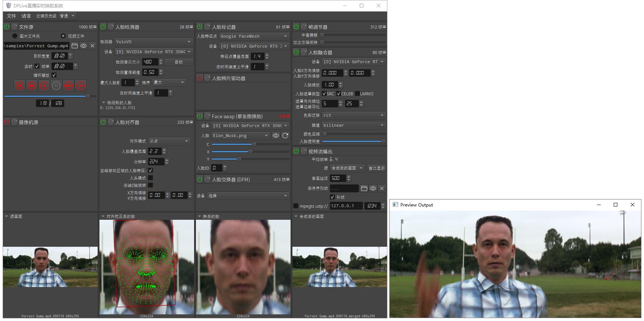Screen dimensions: 644x321
Task: Toggle CELEB face mask type checkbox
Action: (x=339, y=93)
